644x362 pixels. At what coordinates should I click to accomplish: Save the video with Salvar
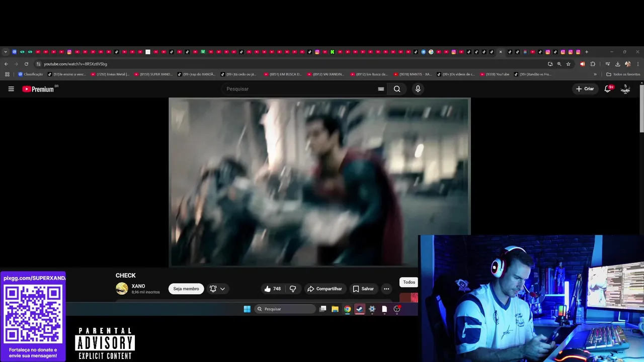tap(363, 289)
